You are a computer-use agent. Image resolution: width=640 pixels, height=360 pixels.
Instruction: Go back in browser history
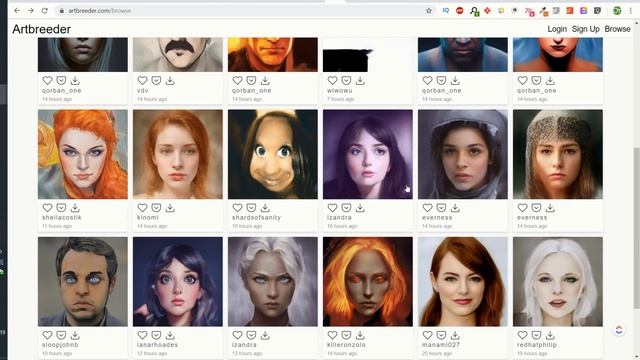(x=17, y=11)
